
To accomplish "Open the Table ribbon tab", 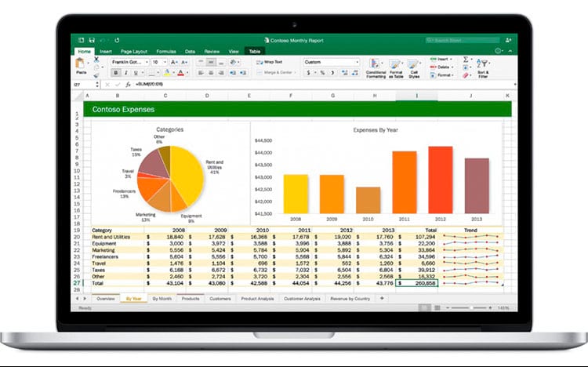I will tap(255, 52).
